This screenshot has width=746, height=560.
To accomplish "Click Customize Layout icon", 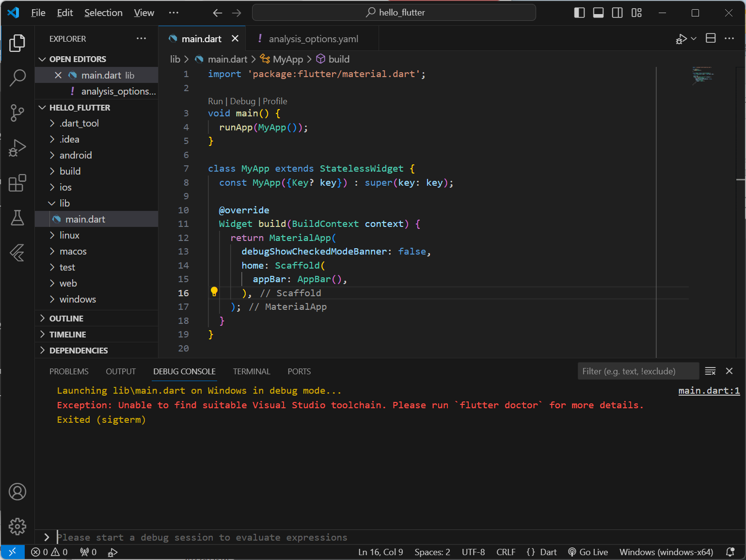I will tap(636, 13).
